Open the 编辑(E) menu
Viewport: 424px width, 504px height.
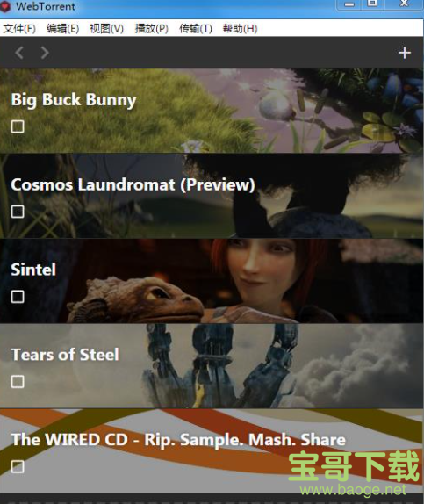tap(62, 29)
